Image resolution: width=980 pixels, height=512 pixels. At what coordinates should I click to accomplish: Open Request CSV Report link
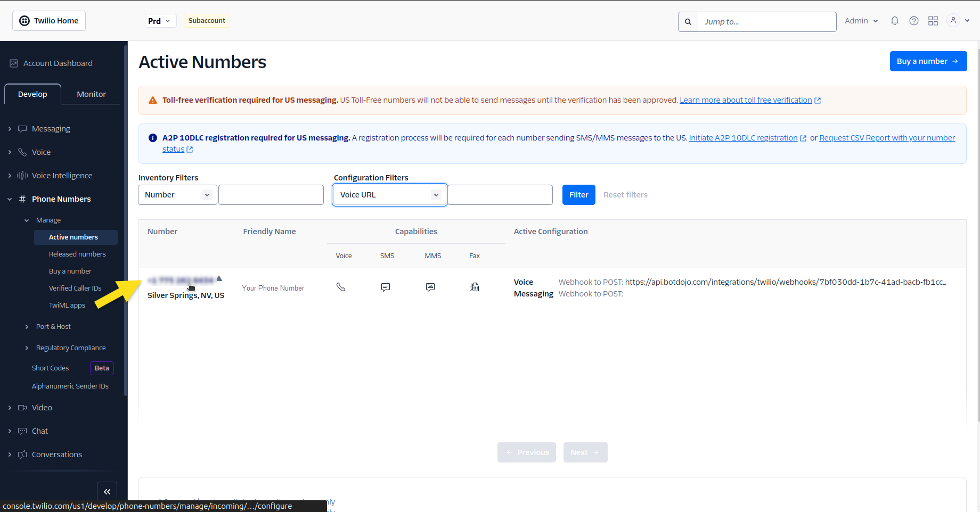coord(887,138)
